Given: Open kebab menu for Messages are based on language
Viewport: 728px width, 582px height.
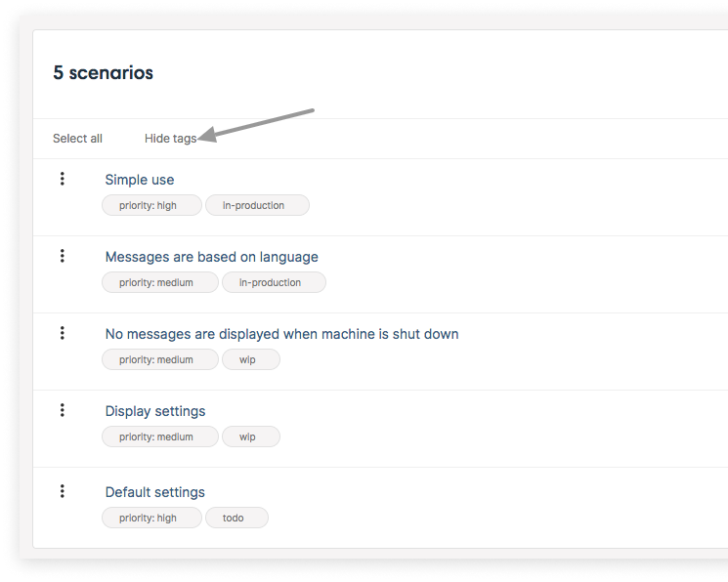Looking at the screenshot, I should [x=63, y=256].
